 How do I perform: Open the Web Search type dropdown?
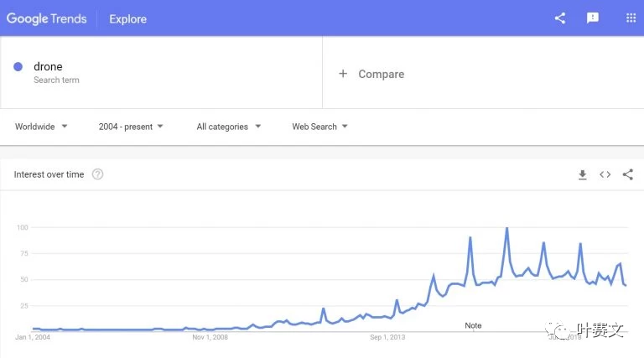pos(319,127)
